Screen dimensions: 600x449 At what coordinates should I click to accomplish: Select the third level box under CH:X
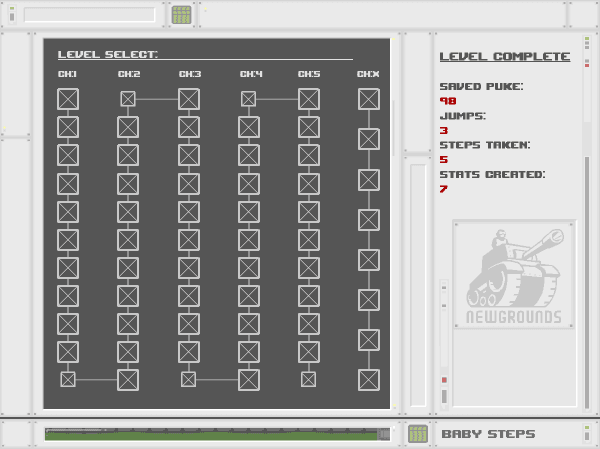coord(369,180)
